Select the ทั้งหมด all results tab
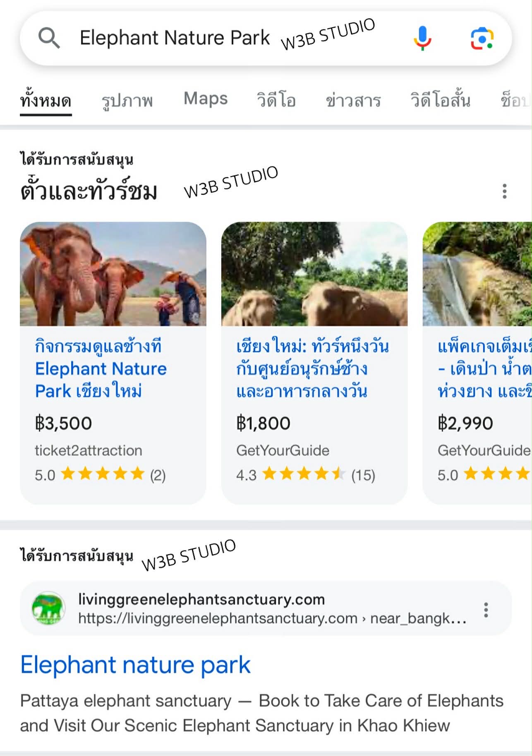The height and width of the screenshot is (756, 532). 46,100
